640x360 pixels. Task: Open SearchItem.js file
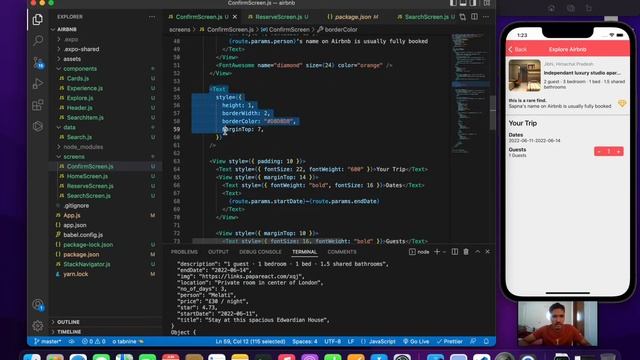coord(85,118)
